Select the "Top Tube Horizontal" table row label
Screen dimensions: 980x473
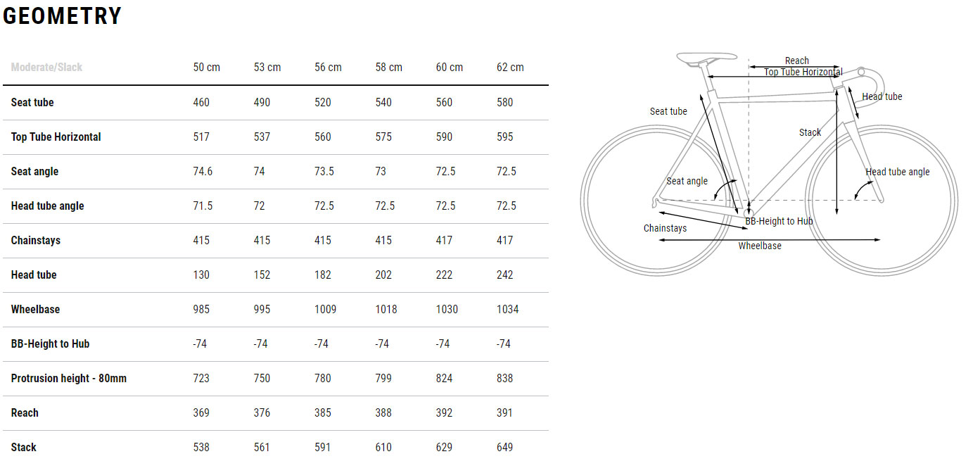tap(56, 137)
